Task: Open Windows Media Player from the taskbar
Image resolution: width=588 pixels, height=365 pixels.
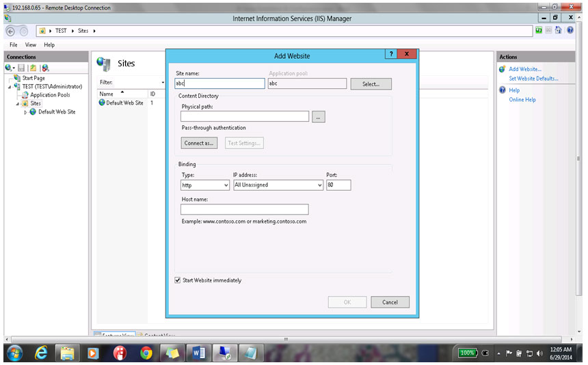Action: [x=93, y=353]
